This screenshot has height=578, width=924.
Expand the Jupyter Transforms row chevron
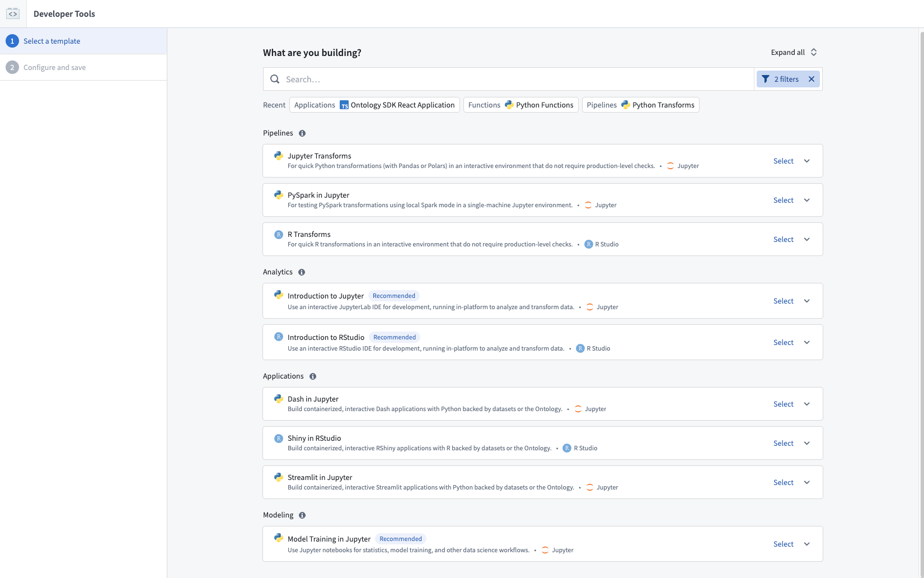click(x=807, y=161)
